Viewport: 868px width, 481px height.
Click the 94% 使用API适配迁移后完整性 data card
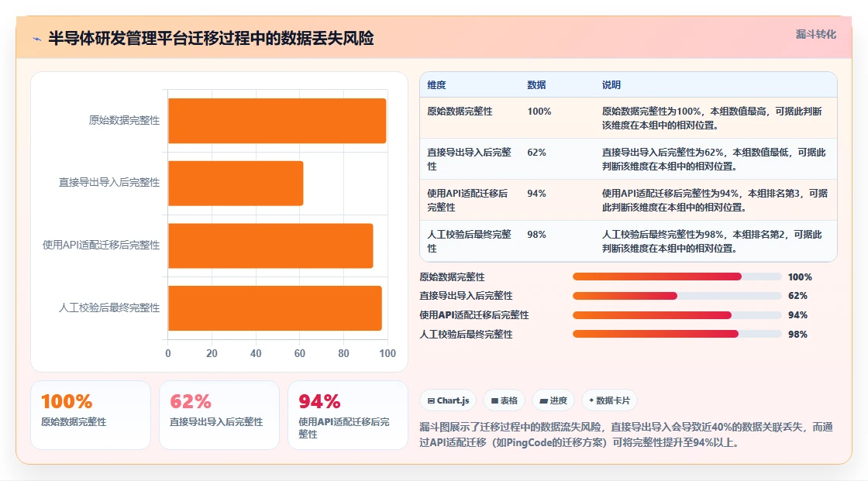click(x=348, y=415)
